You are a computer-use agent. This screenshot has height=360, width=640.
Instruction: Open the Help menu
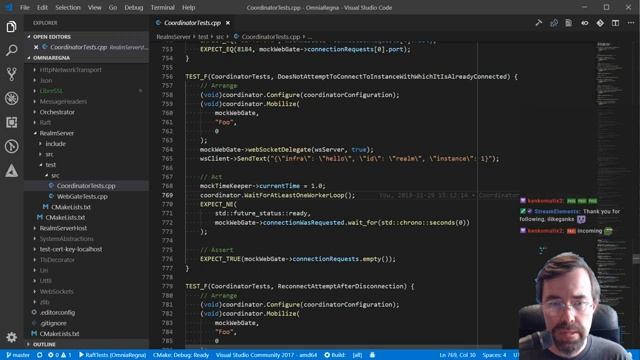(188, 7)
